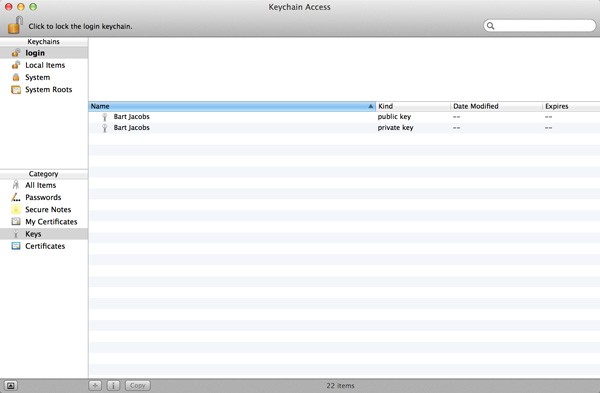This screenshot has height=393, width=600.
Task: Select the Keys category
Action: (44, 234)
